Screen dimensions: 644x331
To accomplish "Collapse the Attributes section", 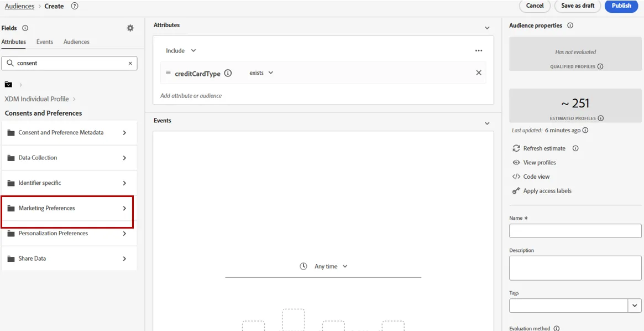I will tap(487, 28).
